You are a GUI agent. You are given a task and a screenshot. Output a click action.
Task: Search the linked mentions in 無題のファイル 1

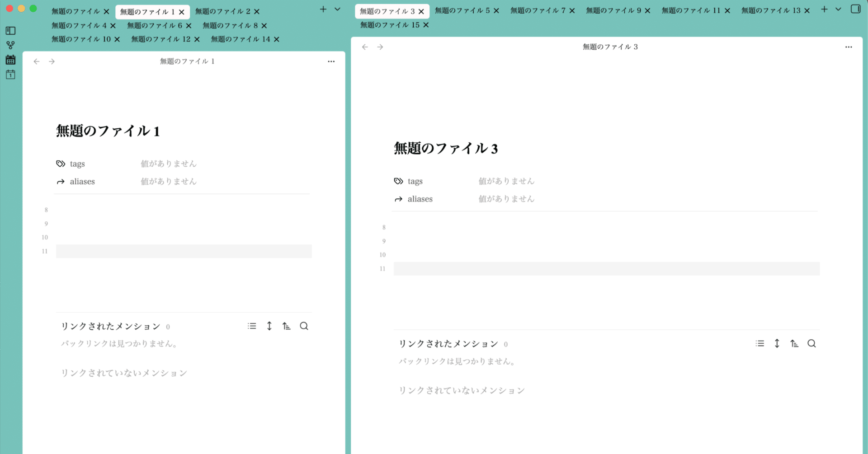click(304, 326)
